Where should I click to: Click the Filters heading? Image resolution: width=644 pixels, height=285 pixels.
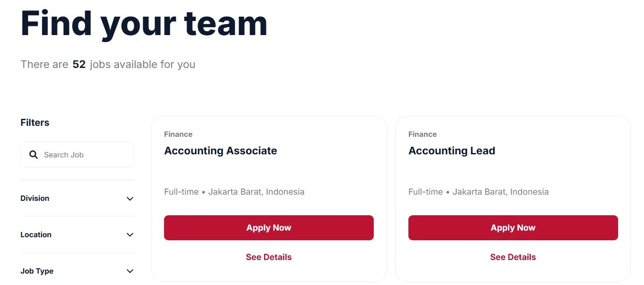tap(35, 122)
